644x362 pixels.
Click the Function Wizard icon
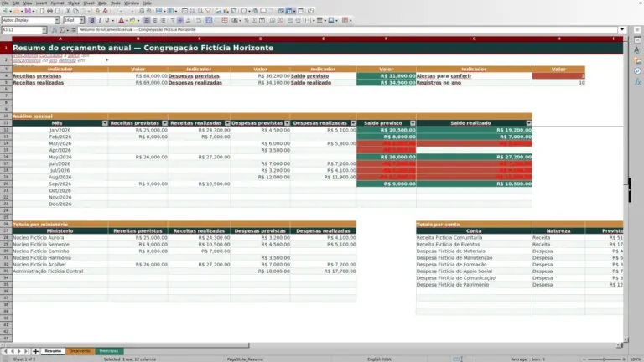pyautogui.click(x=55, y=30)
